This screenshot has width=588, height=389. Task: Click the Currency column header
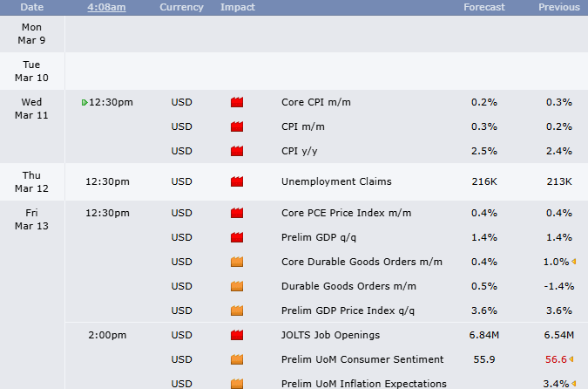pyautogui.click(x=181, y=7)
